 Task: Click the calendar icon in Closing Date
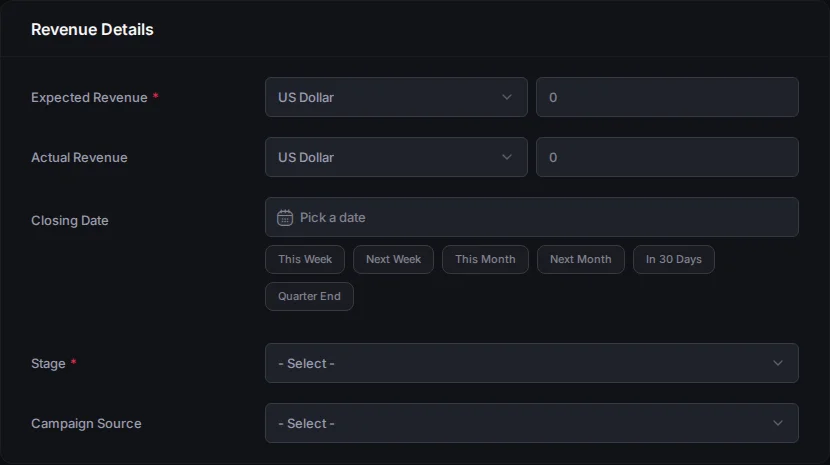pos(285,218)
